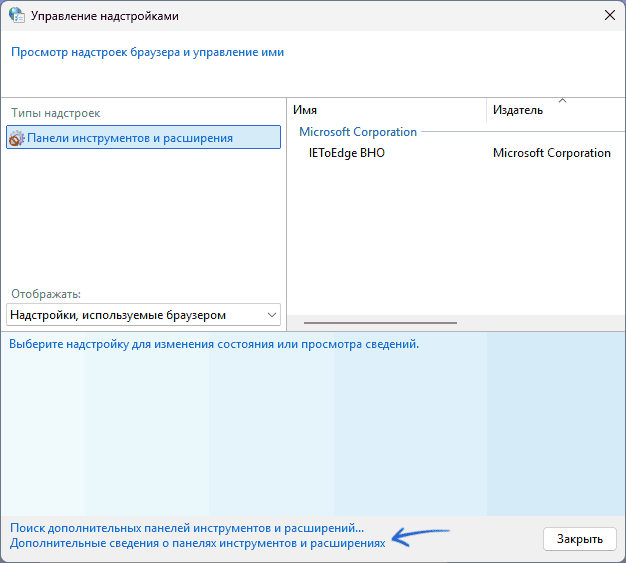Click the Просмотр надстроек браузера heading text
Screen dimensions: 626x563
click(x=148, y=52)
